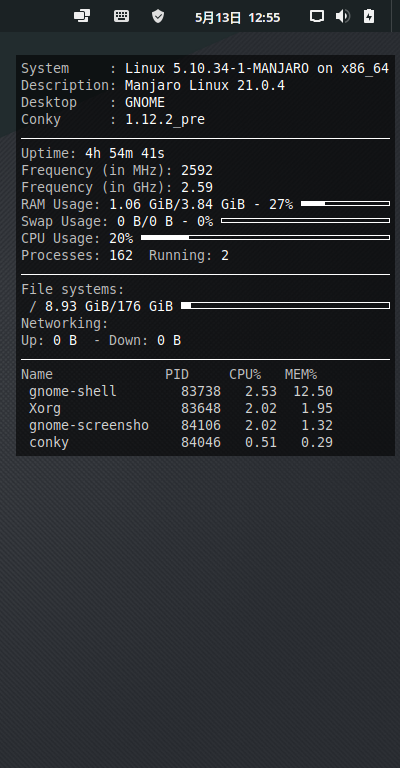Select the text Linux 5.10.34-1-MANJARO on x86_64
The height and width of the screenshot is (768, 400).
[257, 69]
